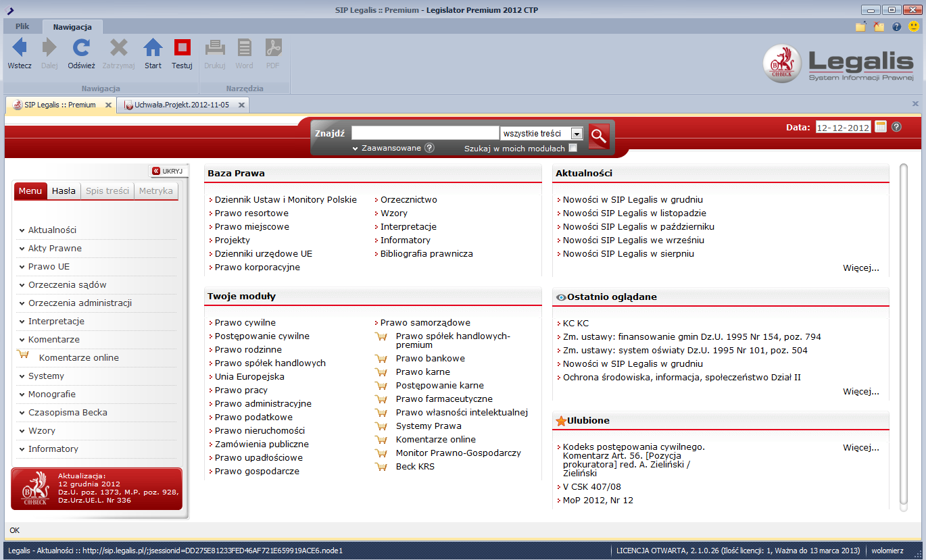Viewport: 926px width, 560px height.
Task: Open the Plik ribbon tab
Action: pyautogui.click(x=22, y=26)
